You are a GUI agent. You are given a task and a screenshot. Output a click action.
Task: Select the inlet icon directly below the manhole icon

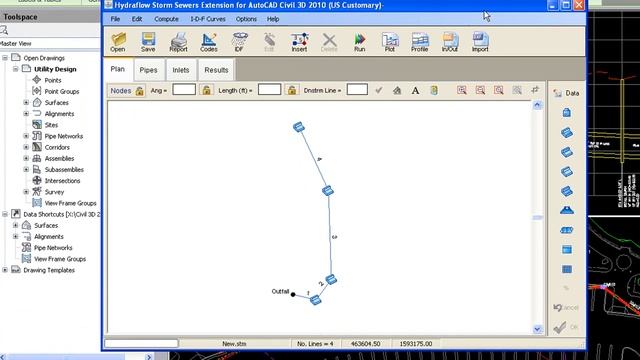tap(567, 133)
